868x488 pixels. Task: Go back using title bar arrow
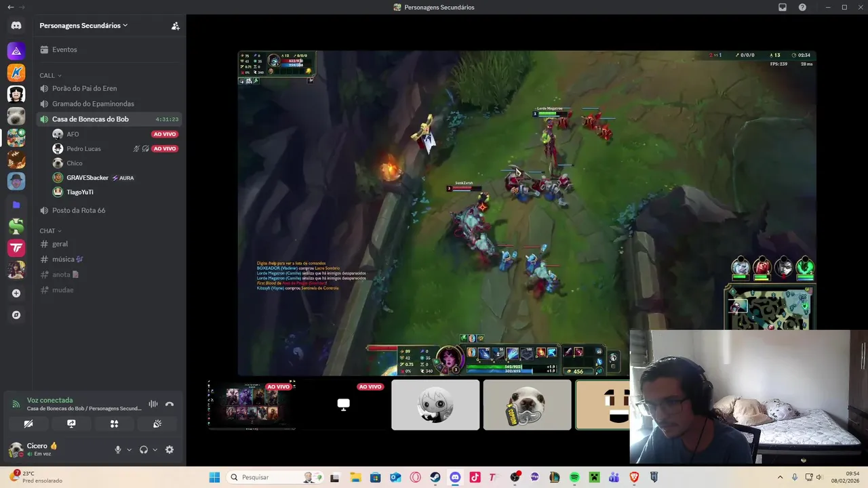10,7
